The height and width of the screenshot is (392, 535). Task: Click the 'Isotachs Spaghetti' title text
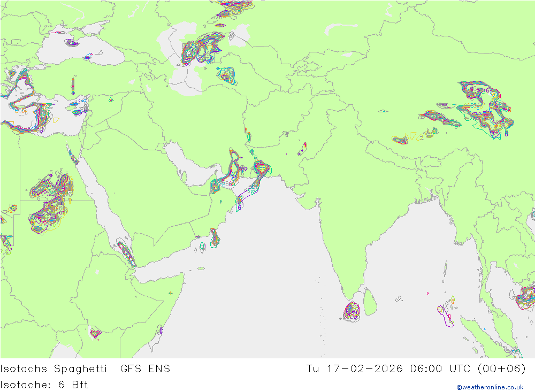tap(53, 369)
